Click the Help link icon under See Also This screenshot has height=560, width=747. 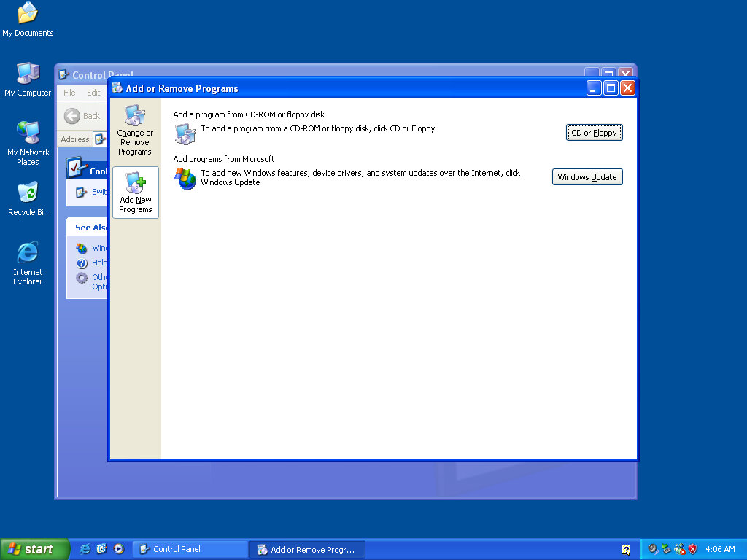click(82, 262)
